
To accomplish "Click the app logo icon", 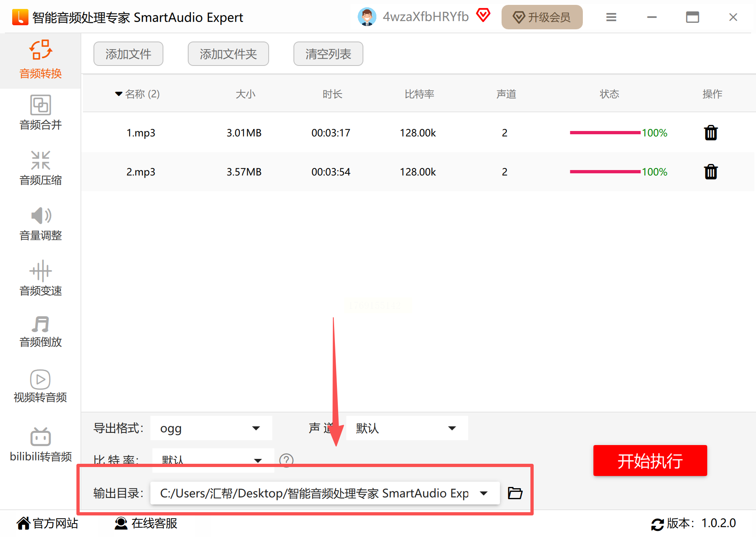I will (x=20, y=17).
